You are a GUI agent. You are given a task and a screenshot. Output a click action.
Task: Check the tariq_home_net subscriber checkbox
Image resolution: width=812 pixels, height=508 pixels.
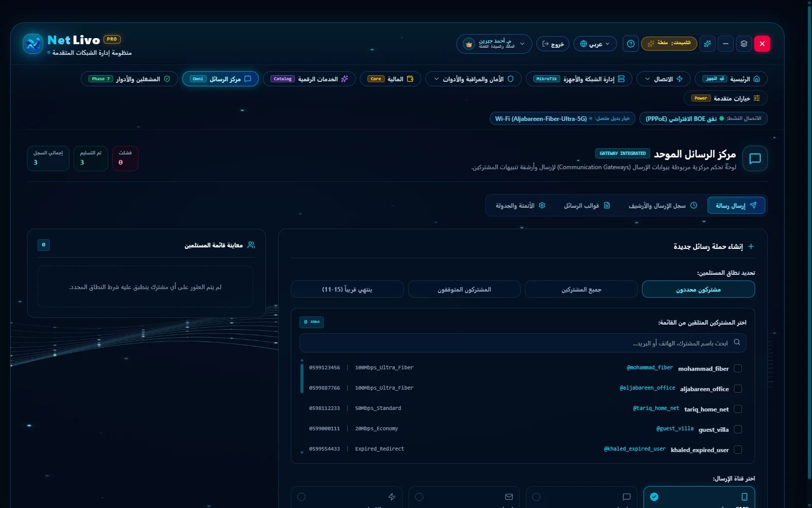(x=738, y=409)
